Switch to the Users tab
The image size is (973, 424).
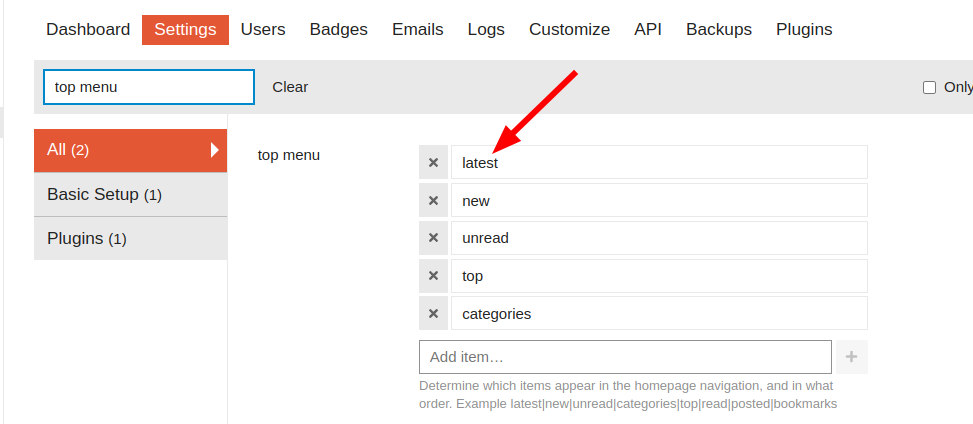click(263, 30)
